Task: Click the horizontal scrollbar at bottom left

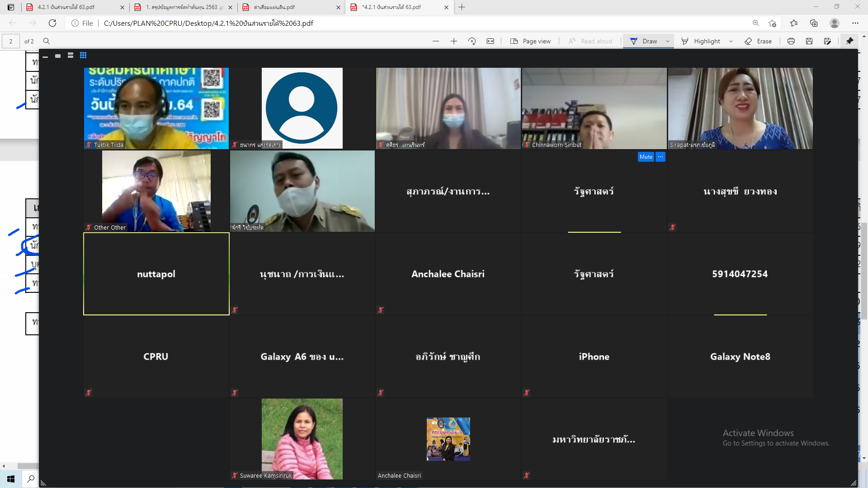Action: 27,466
